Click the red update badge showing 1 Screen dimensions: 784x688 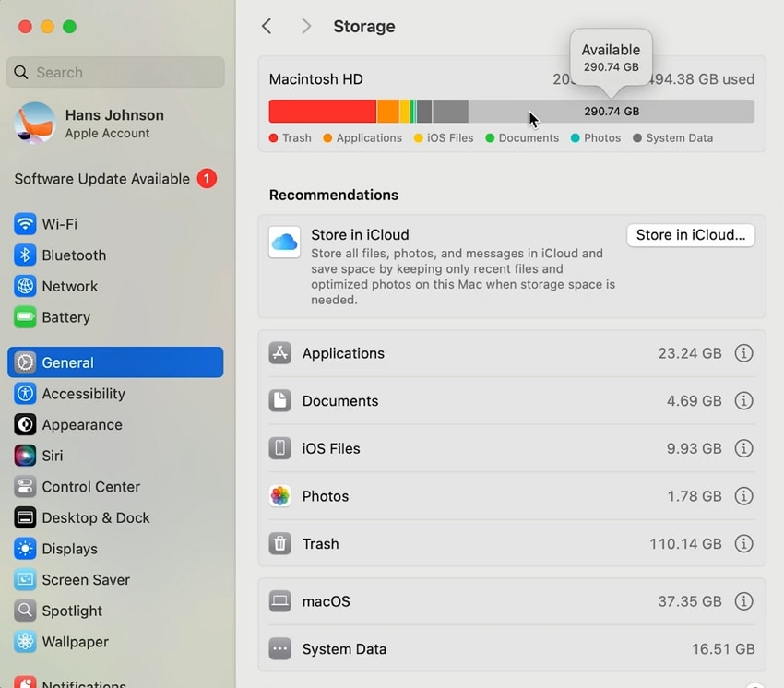pos(207,179)
